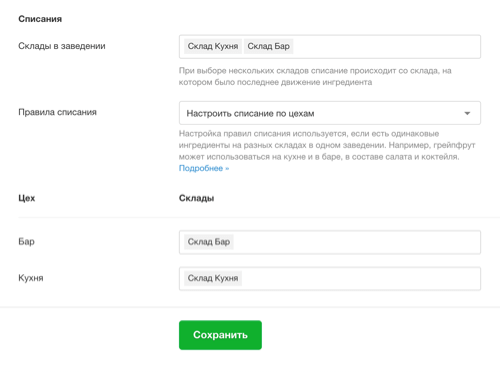
Task: Click the Списания section heading
Action: pyautogui.click(x=40, y=19)
